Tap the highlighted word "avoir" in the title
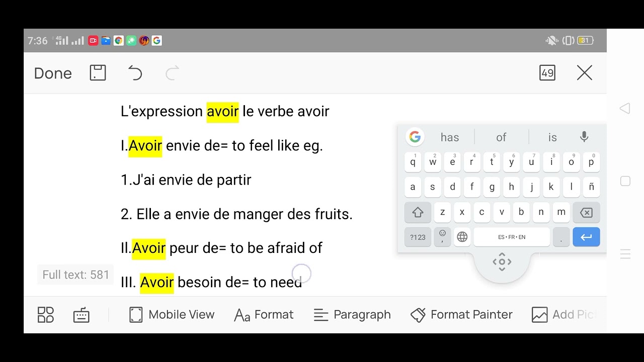Image resolution: width=644 pixels, height=362 pixels. click(222, 111)
